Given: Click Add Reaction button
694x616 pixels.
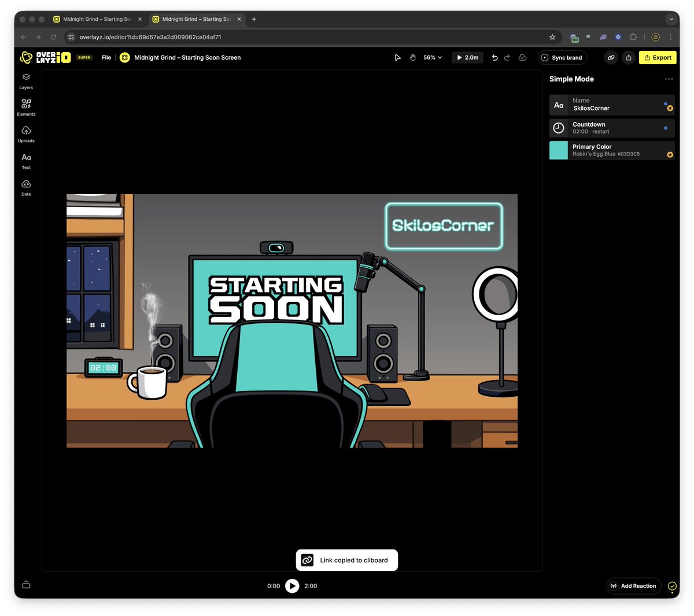Looking at the screenshot, I should (634, 586).
